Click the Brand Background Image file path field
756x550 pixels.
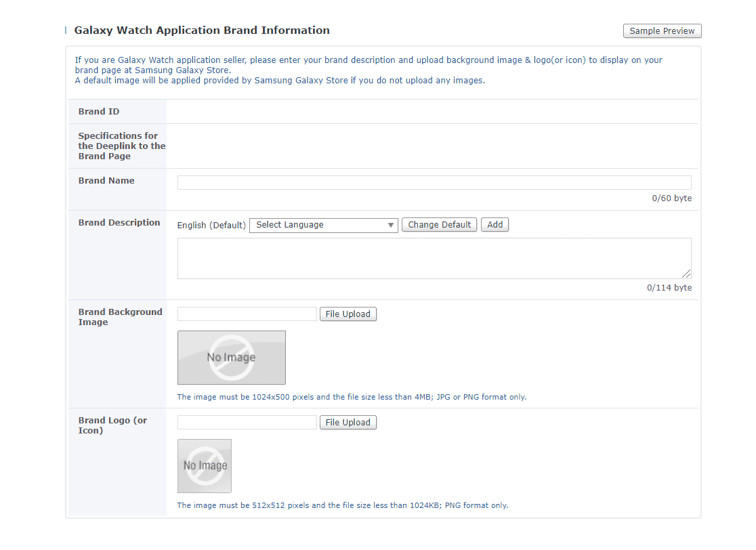coord(247,314)
